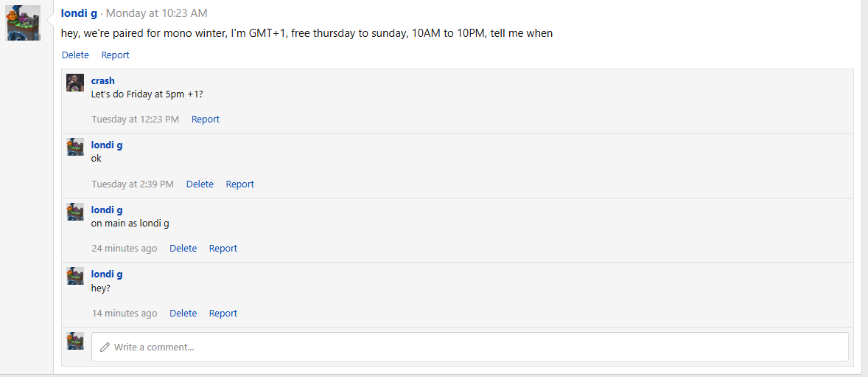Click avatar beside 'on main as londi g'
Screen dimensions: 868x377
click(x=75, y=212)
